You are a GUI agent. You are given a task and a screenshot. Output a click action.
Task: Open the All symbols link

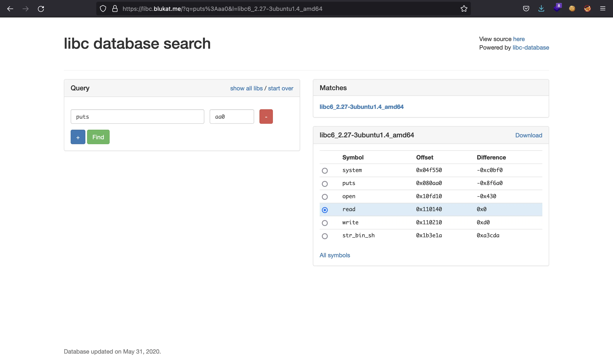click(335, 255)
